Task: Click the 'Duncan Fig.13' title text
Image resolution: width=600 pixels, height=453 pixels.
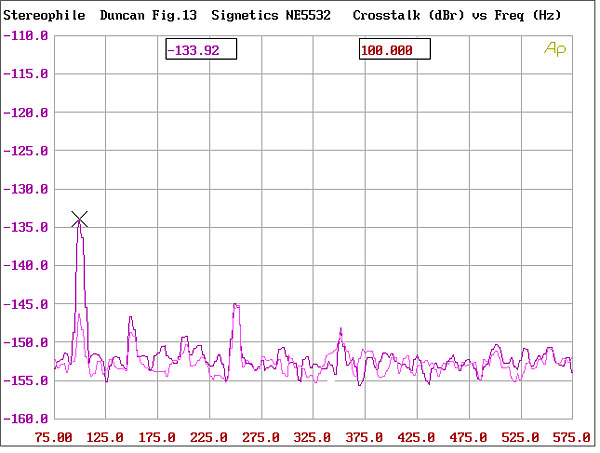Action: click(x=148, y=15)
